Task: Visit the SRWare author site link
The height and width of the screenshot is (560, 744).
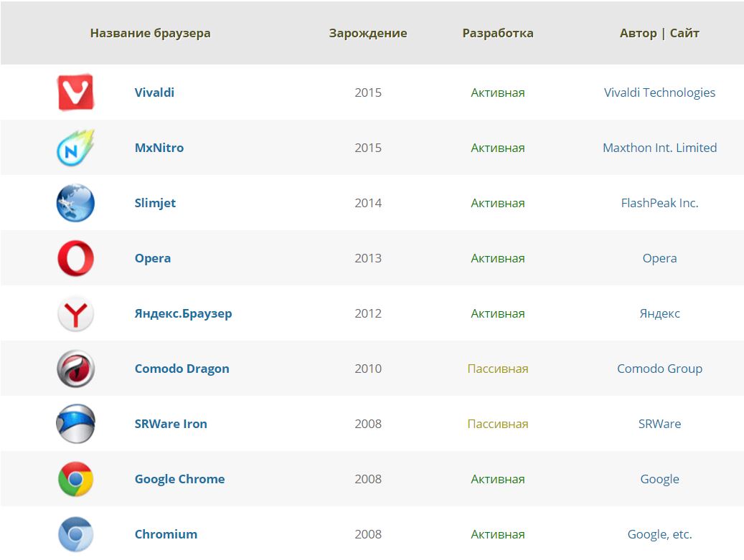Action: pyautogui.click(x=659, y=424)
